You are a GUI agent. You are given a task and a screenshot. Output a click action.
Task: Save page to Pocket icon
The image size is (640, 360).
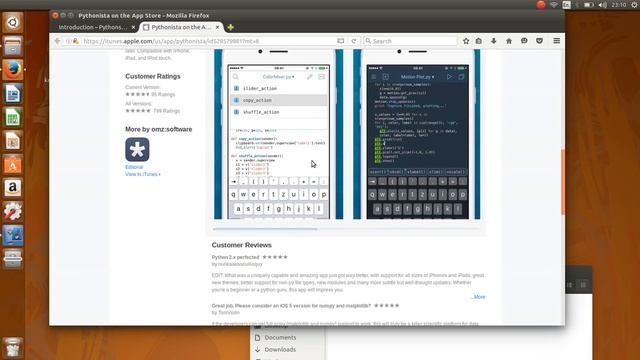pyautogui.click(x=539, y=41)
